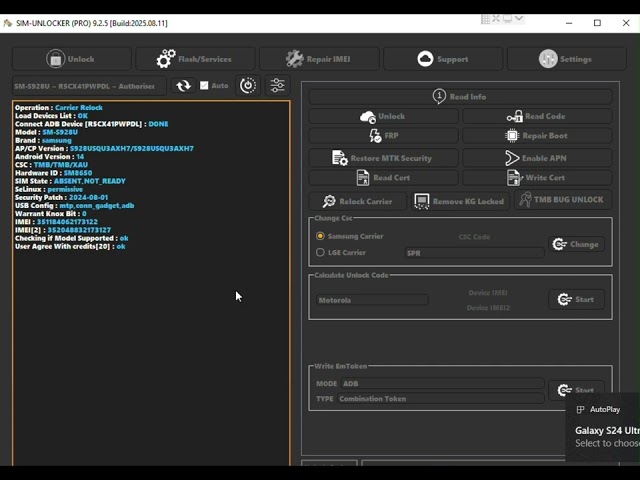Open the device selector showing SM-S928U
This screenshot has height=480, width=640.
click(x=89, y=86)
